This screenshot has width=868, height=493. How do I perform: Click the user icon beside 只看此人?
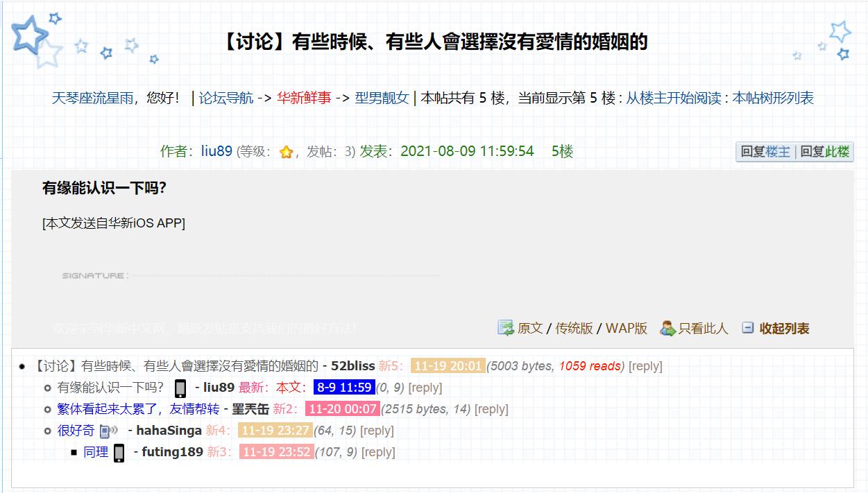(x=667, y=328)
